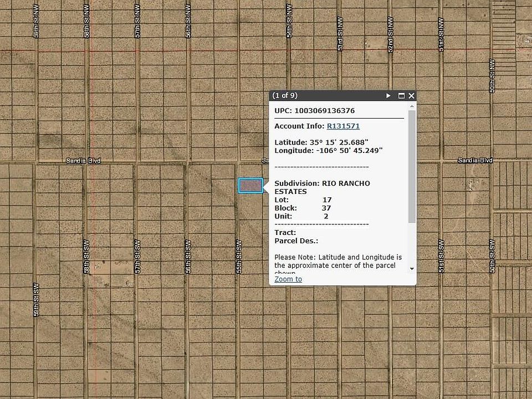Click the popup vertical scrollbar thumb
The width and height of the screenshot is (532, 399).
coord(412,166)
